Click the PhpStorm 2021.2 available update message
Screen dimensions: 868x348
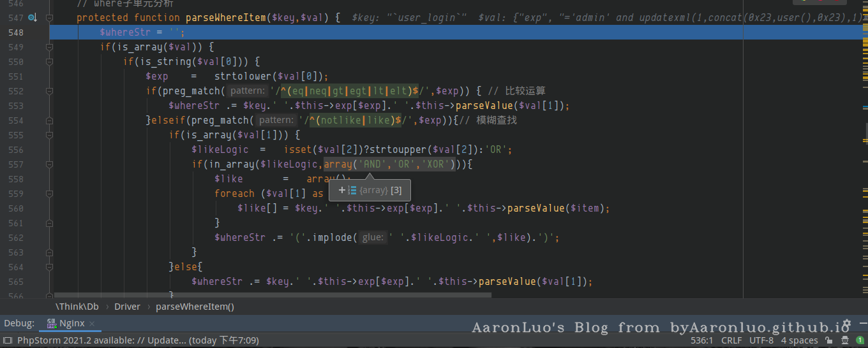click(x=137, y=340)
